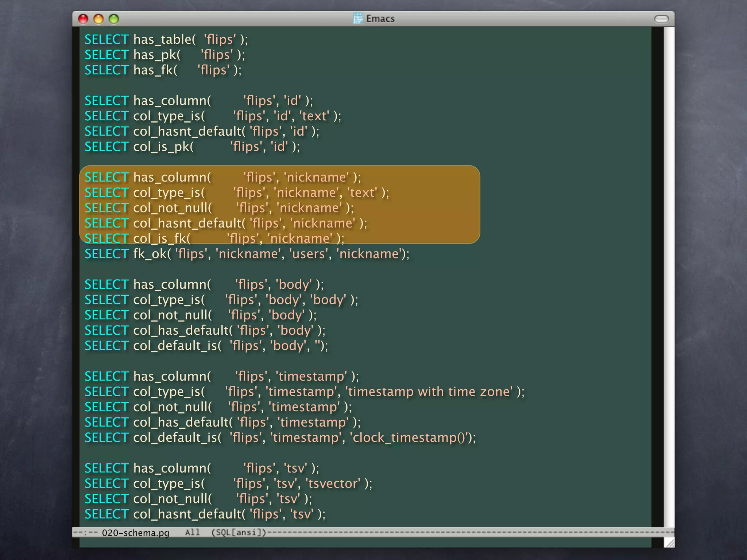This screenshot has width=747, height=560.
Task: Click line col_not_null( 'flips', 'timestamp' )
Action: tap(218, 407)
